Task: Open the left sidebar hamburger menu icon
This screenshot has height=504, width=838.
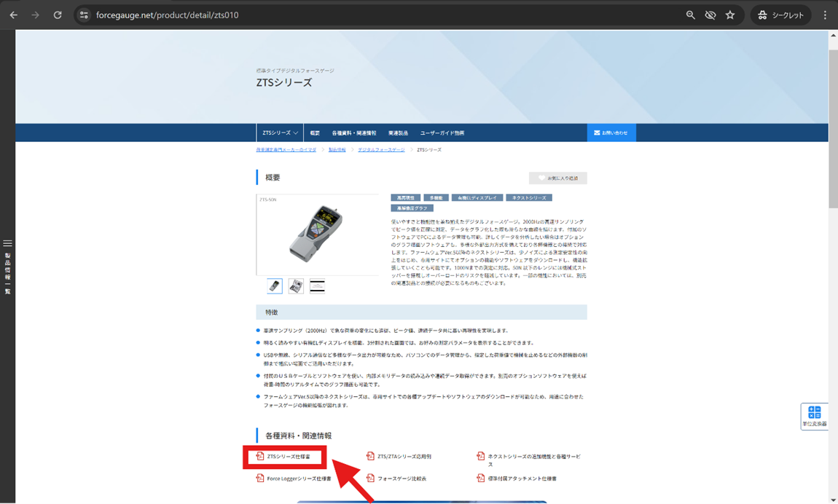Action: tap(7, 243)
